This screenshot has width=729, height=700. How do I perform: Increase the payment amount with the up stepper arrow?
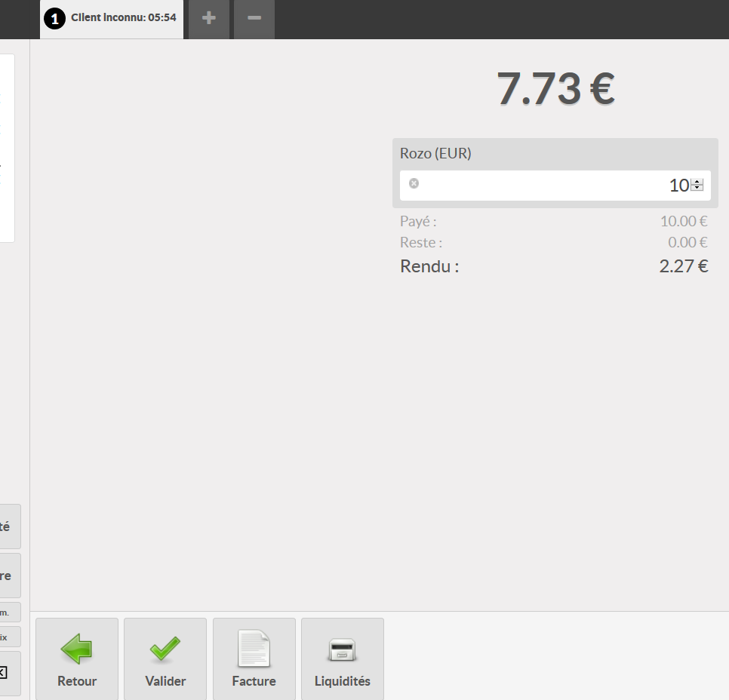[x=697, y=182]
